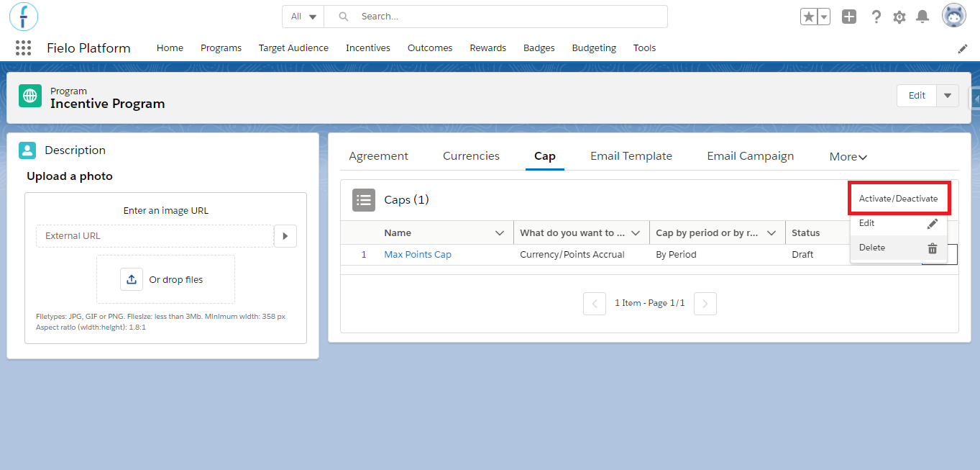Open the Max Points Cap link
The image size is (980, 470).
click(418, 254)
